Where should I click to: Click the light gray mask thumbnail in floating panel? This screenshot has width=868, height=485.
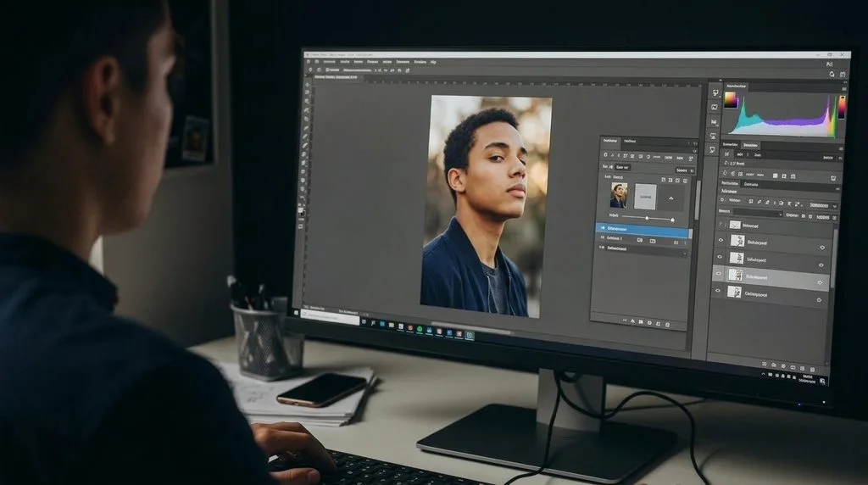645,197
